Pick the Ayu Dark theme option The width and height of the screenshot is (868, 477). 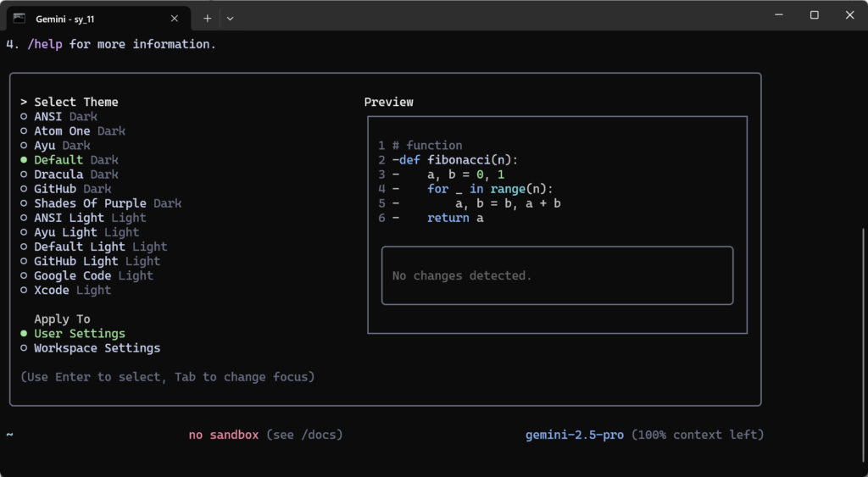[62, 146]
